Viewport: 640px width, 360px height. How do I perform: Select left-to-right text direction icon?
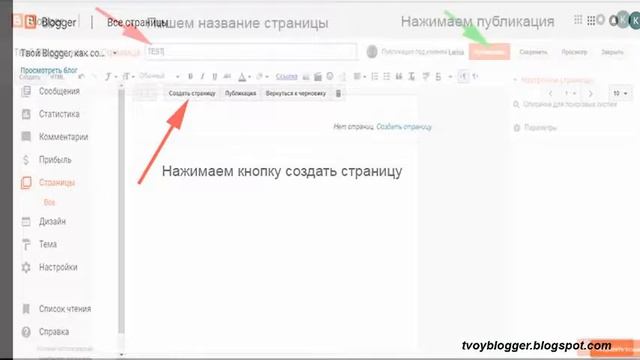(x=463, y=76)
